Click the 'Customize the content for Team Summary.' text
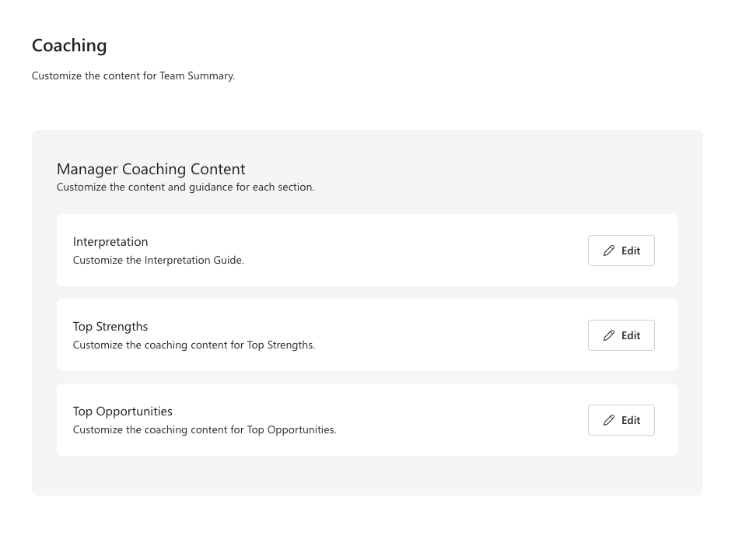The height and width of the screenshot is (536, 756). pos(133,76)
